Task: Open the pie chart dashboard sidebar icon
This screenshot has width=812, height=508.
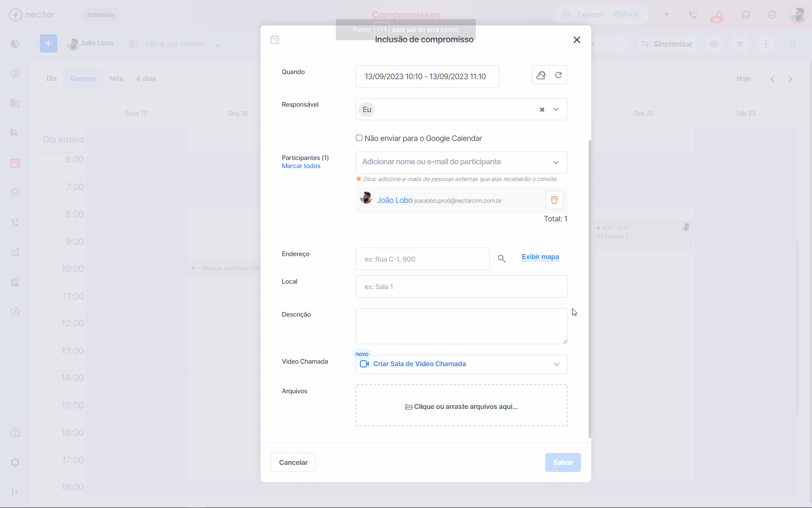Action: click(15, 44)
